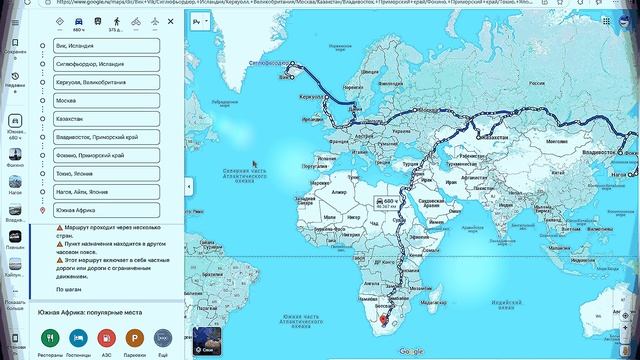Screen dimensions: 640x360
Task: Search nearby Гостиницы
Action: click(x=78, y=338)
